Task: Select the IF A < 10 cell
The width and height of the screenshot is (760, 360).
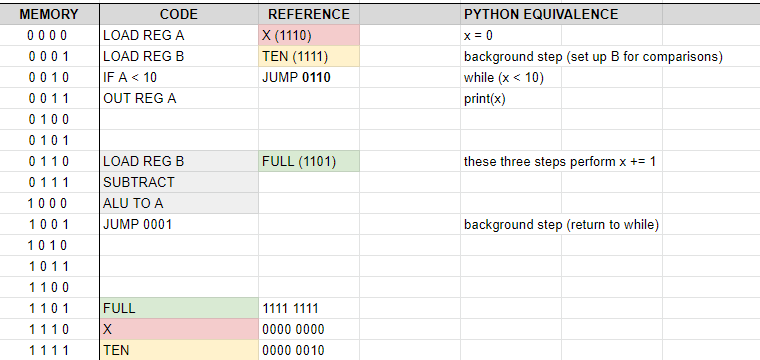Action: [x=179, y=78]
